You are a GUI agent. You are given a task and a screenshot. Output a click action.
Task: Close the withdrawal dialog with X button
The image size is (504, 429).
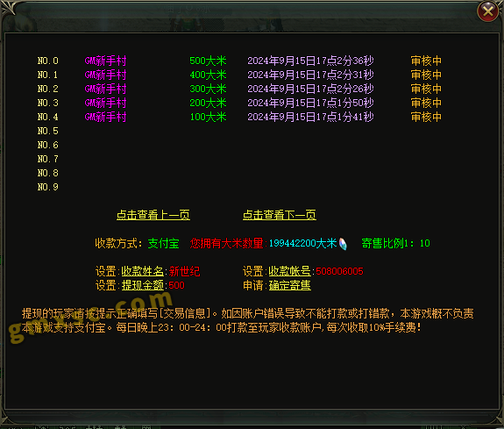point(487,11)
